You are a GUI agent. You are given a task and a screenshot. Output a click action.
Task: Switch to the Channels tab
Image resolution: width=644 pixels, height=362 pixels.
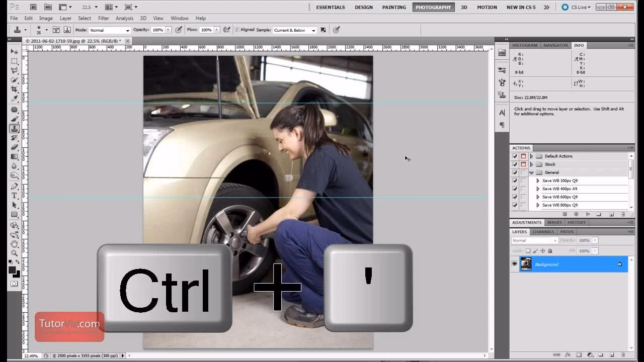(543, 232)
